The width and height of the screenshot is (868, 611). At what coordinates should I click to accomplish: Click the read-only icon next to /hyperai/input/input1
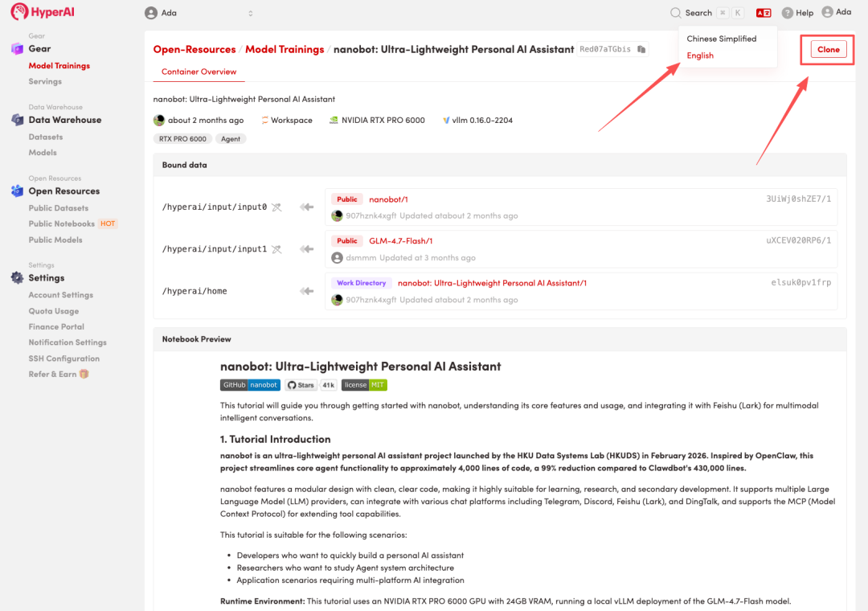coord(276,249)
